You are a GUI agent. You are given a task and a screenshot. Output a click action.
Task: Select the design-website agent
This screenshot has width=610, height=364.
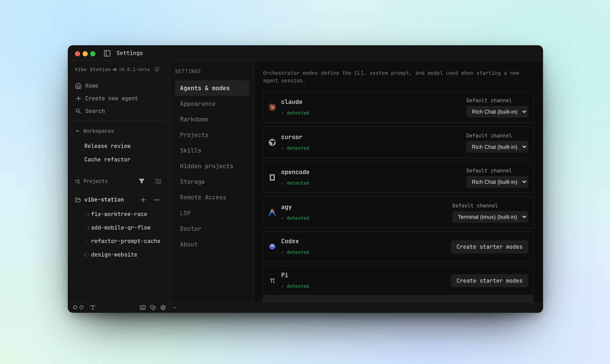click(114, 255)
